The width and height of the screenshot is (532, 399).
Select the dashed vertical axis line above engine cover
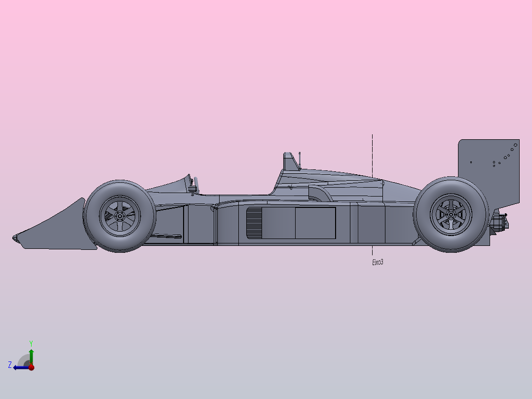372,156
